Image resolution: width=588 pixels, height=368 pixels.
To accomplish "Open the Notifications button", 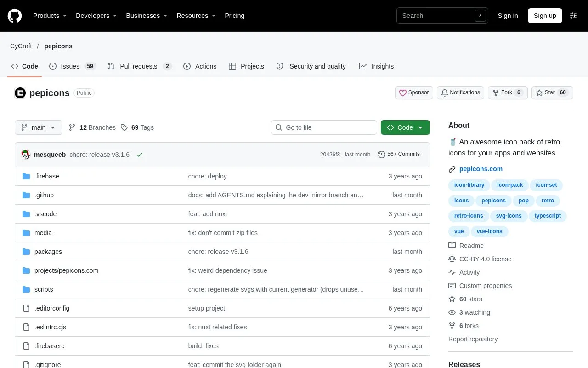I will (x=461, y=93).
